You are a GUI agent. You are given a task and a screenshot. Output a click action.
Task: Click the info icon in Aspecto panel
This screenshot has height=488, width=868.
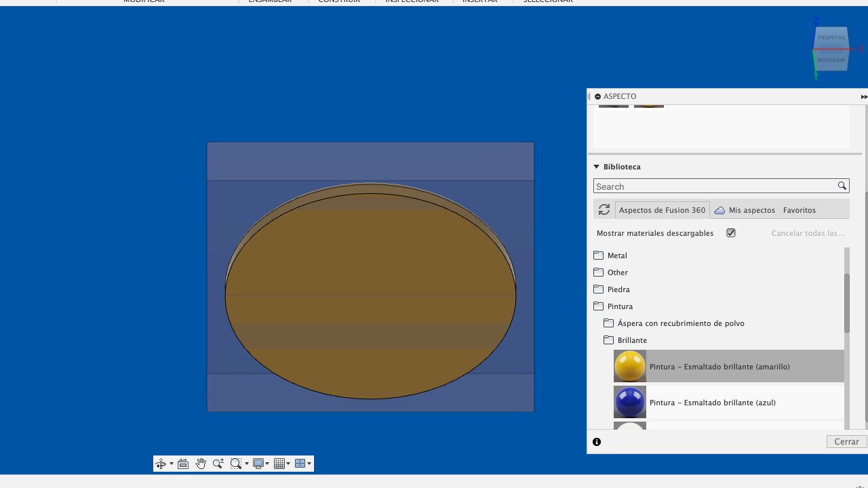[597, 442]
